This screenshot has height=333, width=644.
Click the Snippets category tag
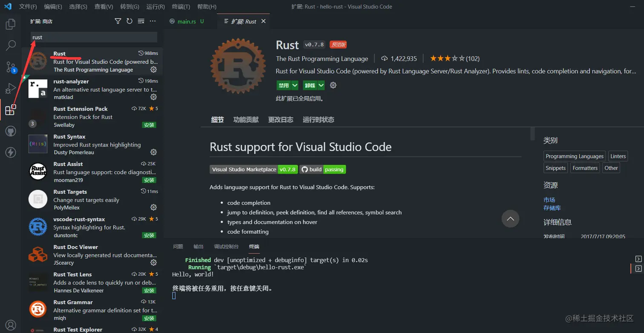556,168
